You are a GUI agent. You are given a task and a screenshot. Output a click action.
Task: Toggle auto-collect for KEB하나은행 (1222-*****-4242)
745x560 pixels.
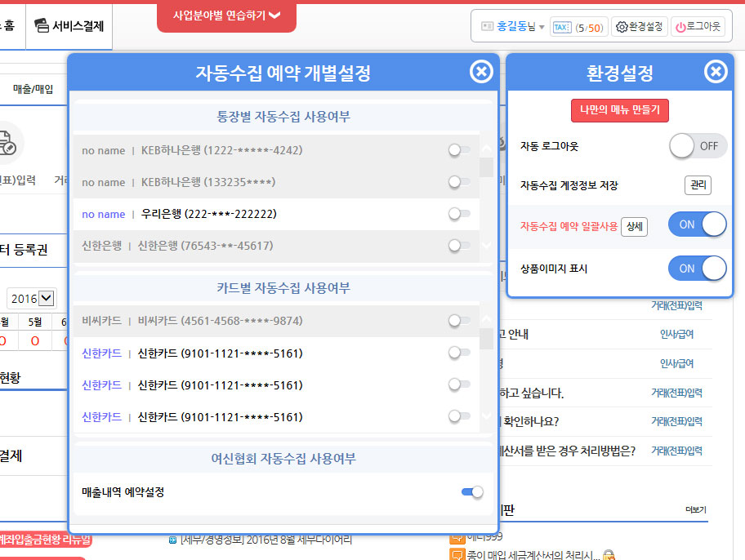point(458,150)
